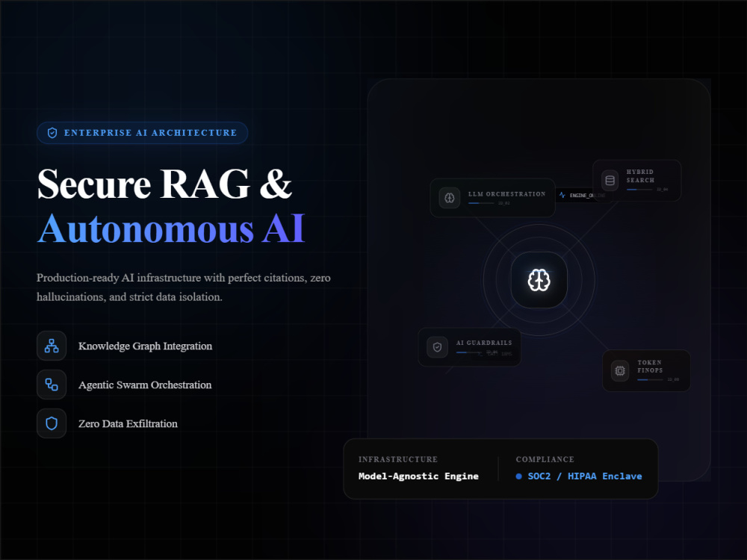Click the Token FinOps chip icon
This screenshot has width=747, height=560.
[620, 370]
